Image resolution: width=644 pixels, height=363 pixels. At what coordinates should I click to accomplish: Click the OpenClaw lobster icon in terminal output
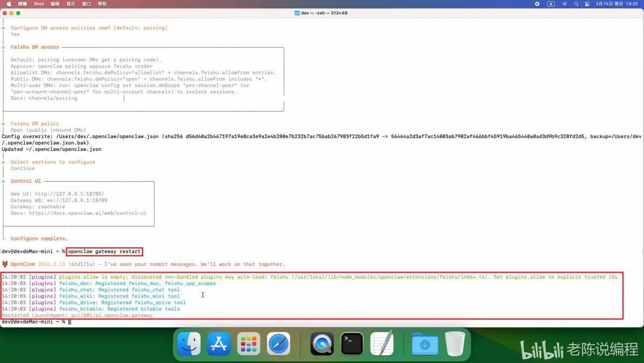pos(5,264)
